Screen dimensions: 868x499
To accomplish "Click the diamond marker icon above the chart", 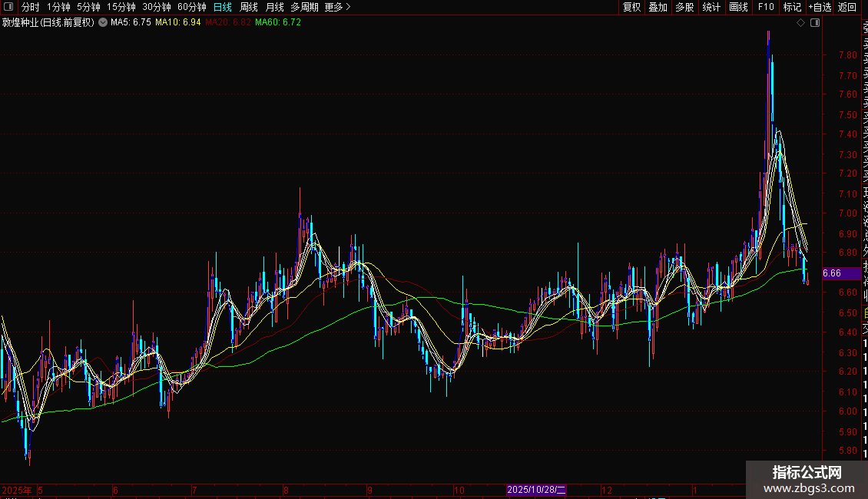I will (800, 23).
